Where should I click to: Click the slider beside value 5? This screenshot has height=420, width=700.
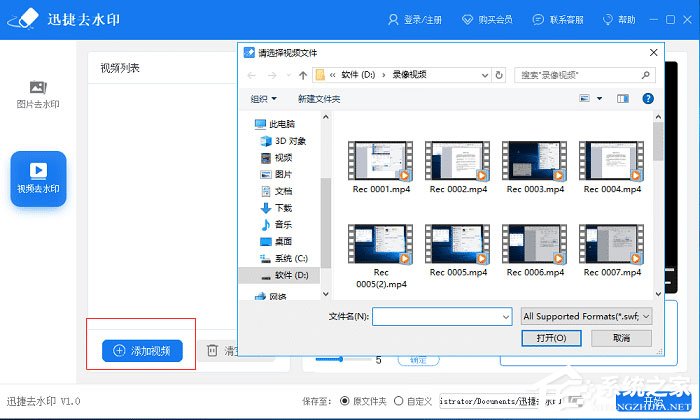(340, 359)
